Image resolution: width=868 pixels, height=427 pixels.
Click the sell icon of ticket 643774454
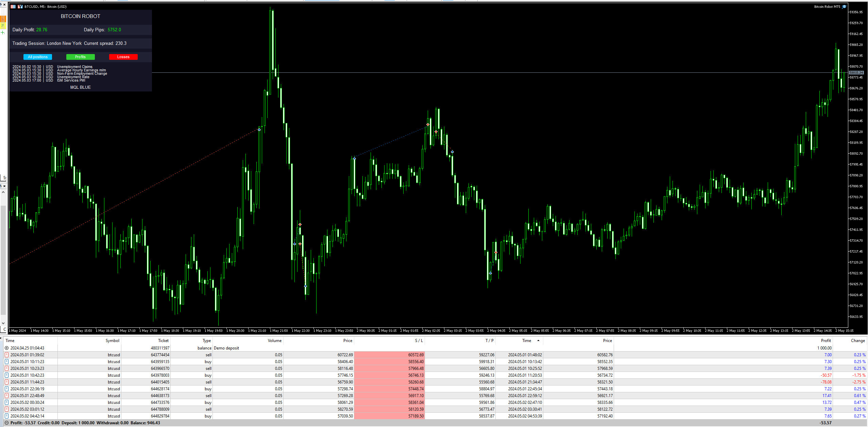coord(6,355)
